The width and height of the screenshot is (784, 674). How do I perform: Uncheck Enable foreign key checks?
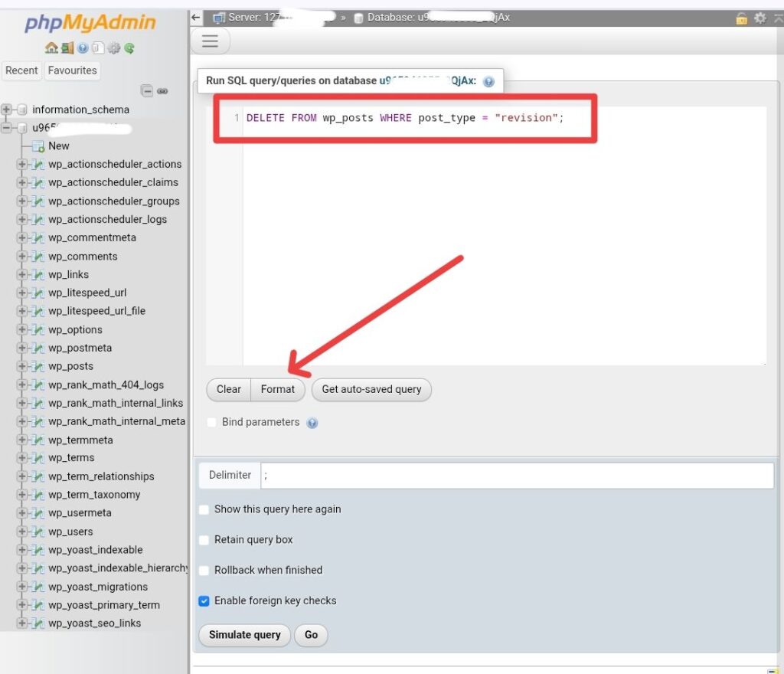tap(204, 601)
